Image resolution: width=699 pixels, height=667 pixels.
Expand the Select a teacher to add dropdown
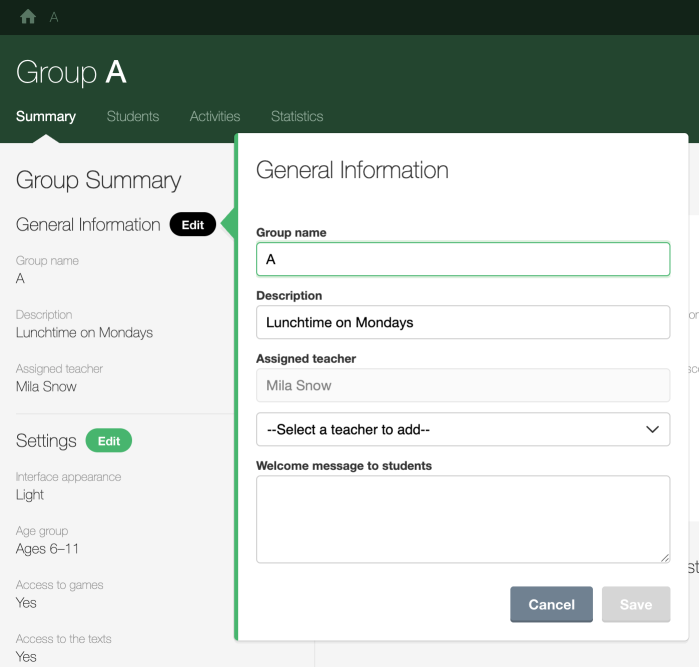(x=462, y=430)
